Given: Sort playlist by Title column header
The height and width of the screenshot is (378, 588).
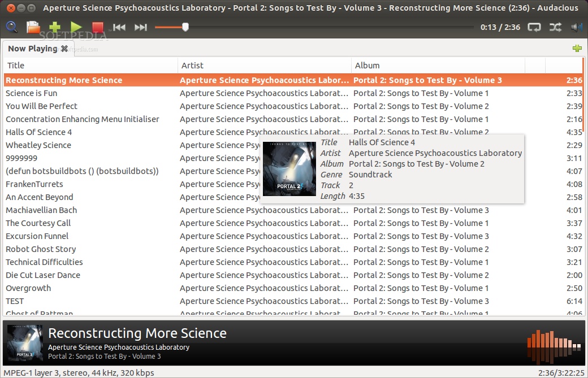Looking at the screenshot, I should point(90,66).
